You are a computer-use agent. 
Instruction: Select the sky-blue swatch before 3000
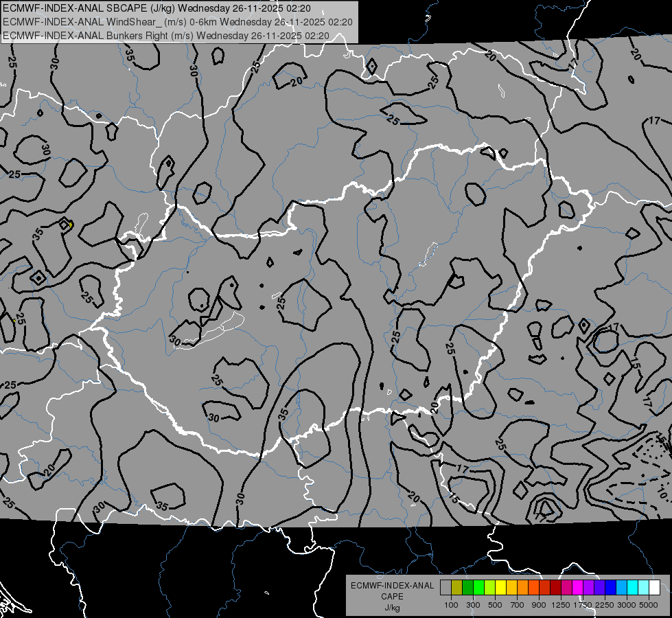click(x=622, y=587)
